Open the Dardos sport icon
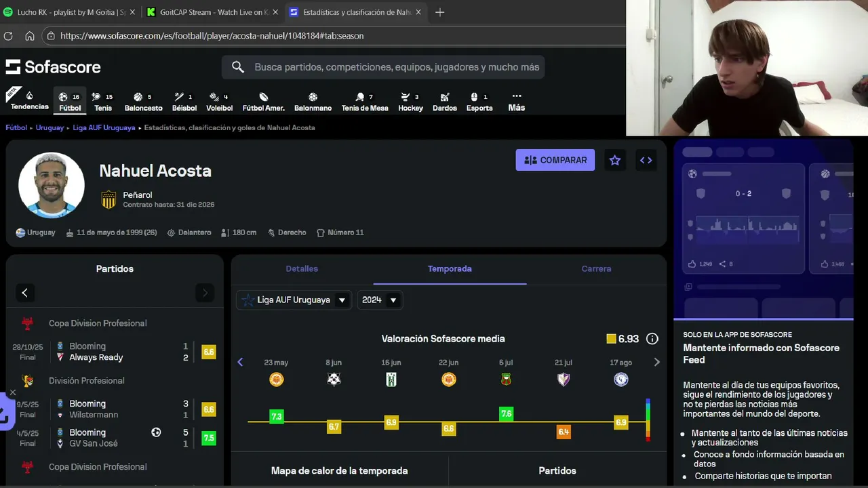 coord(444,101)
